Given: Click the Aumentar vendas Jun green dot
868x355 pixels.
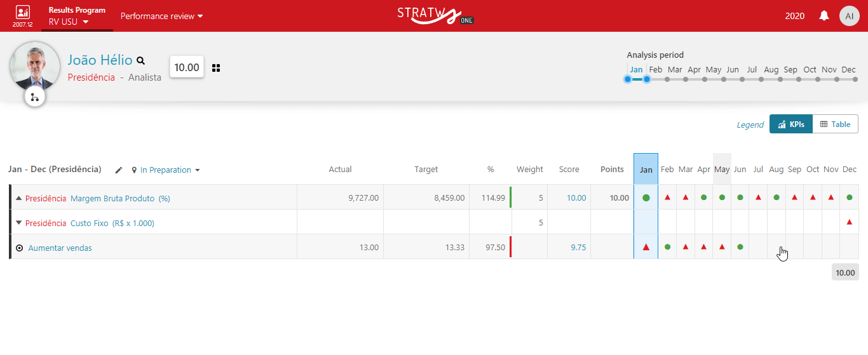Looking at the screenshot, I should coord(740,247).
